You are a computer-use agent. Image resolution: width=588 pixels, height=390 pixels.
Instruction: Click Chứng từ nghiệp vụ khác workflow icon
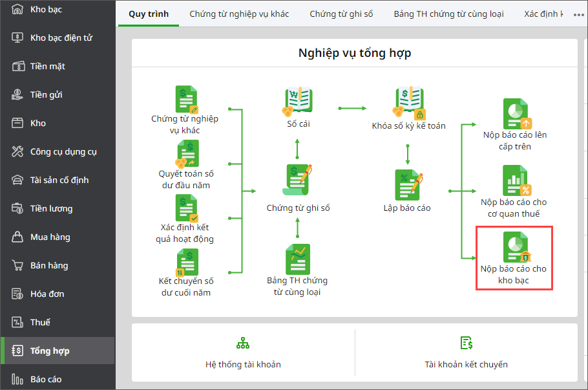187,99
